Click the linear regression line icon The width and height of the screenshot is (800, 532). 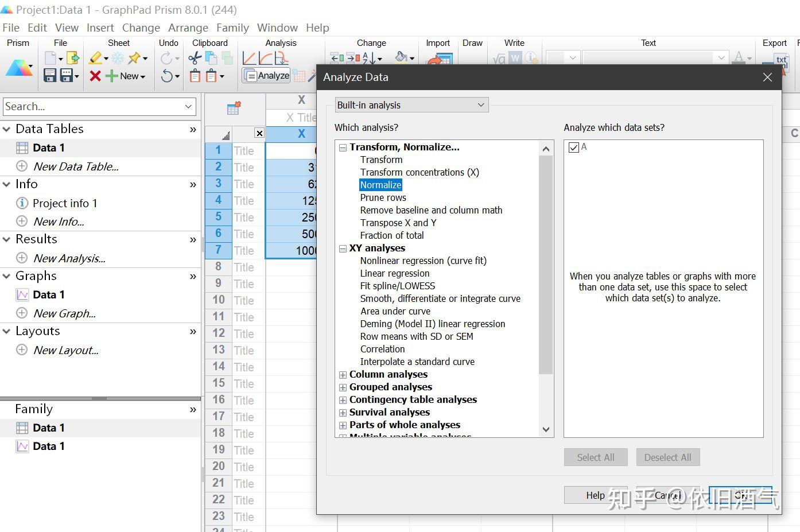(249, 58)
